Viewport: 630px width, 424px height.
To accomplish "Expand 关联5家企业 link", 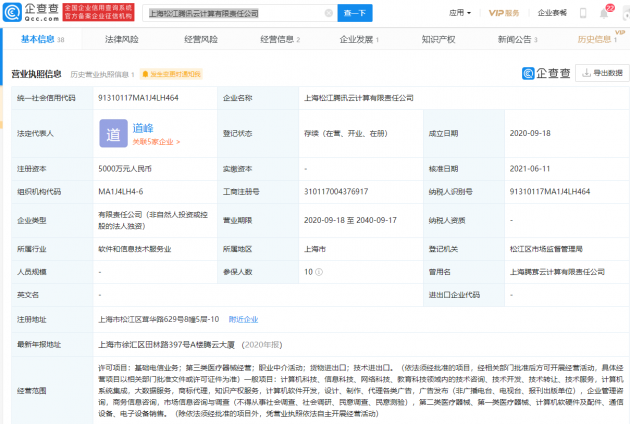I will (x=156, y=142).
